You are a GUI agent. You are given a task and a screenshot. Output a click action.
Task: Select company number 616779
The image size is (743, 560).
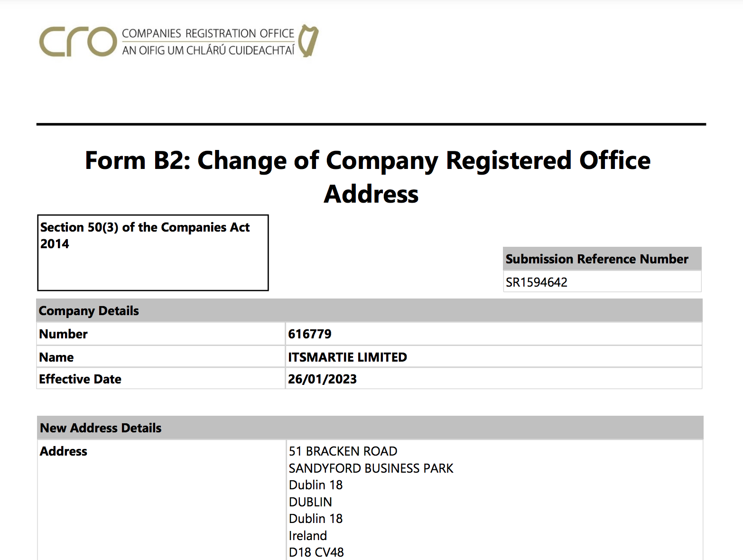pyautogui.click(x=309, y=334)
